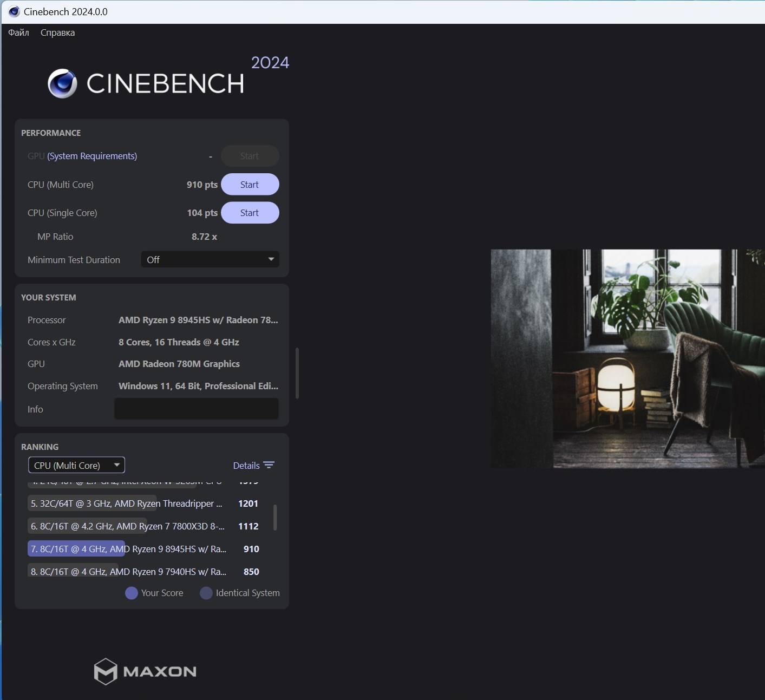This screenshot has height=700, width=765.
Task: Click the Cinebench sphere logo
Action: point(62,83)
